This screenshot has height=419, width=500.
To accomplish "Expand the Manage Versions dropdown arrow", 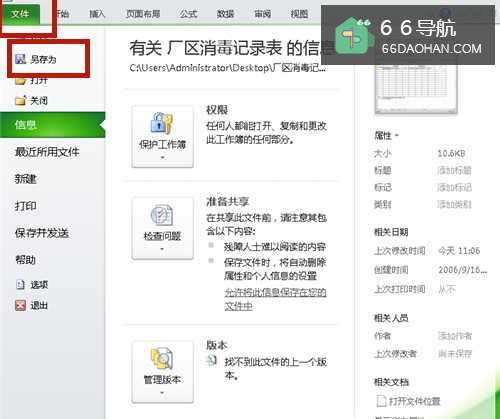I will pyautogui.click(x=162, y=393).
